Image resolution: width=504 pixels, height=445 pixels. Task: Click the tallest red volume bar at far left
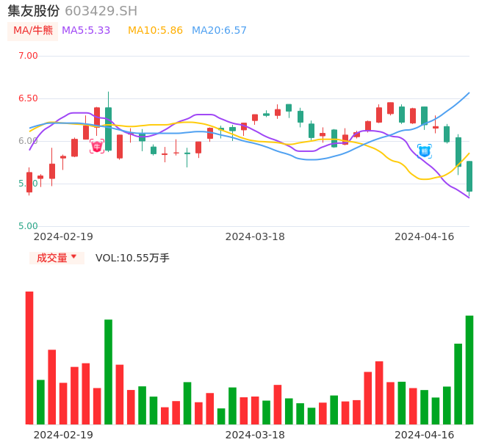coord(29,358)
